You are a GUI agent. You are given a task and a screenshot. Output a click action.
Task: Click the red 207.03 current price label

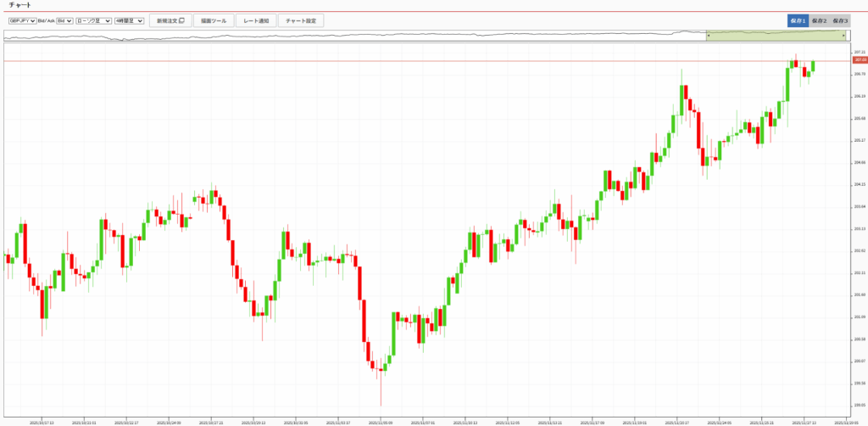coord(859,61)
